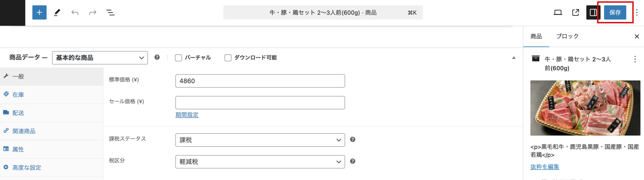Screen dimensions: 644x180
Task: Open product in new tab icon
Action: pos(576,12)
